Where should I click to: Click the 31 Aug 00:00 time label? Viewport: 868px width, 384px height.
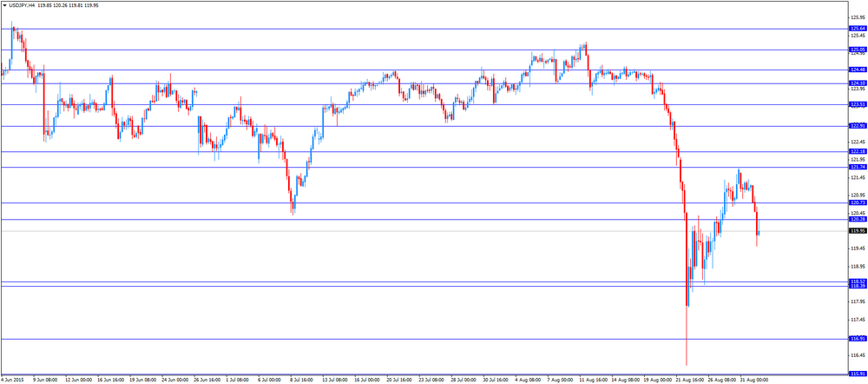[x=754, y=381]
